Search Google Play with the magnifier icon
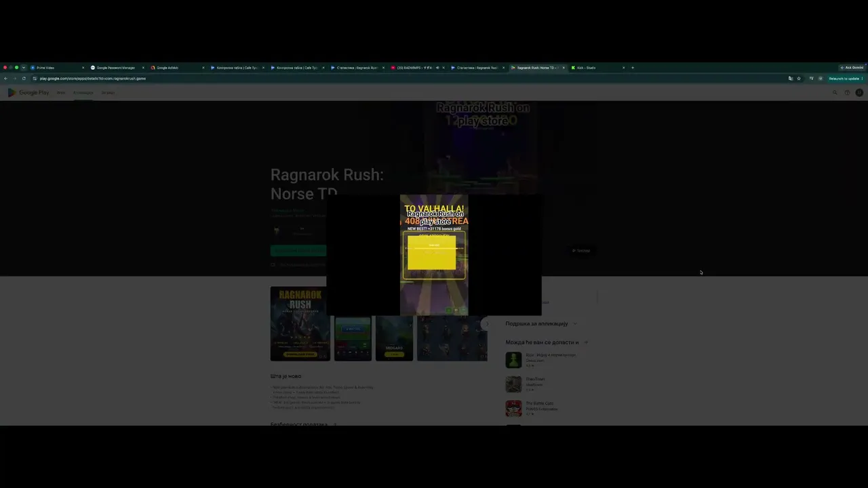 835,92
